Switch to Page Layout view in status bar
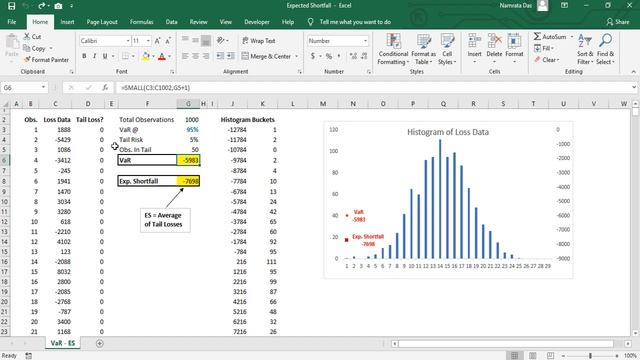 533,356
